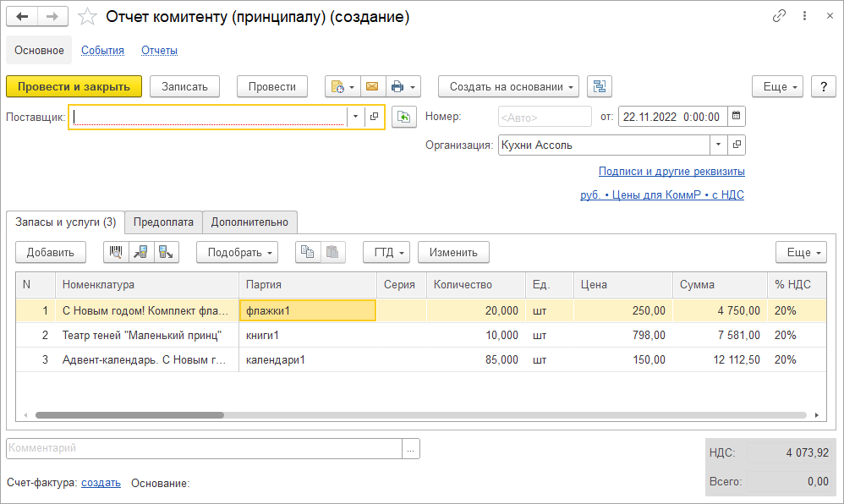Expand the Поставщик dropdown list
The width and height of the screenshot is (844, 504).
coord(355,117)
